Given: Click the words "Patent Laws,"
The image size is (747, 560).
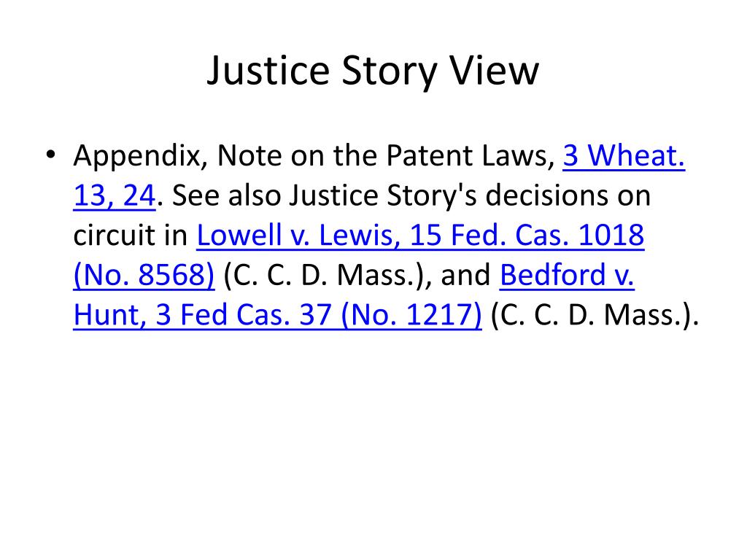Looking at the screenshot, I should 471,155.
